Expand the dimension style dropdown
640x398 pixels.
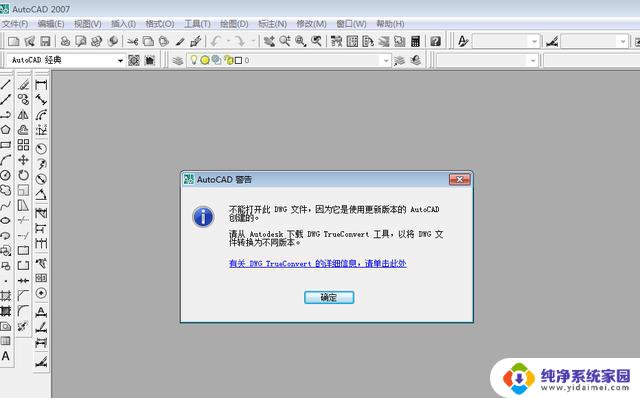tap(622, 41)
